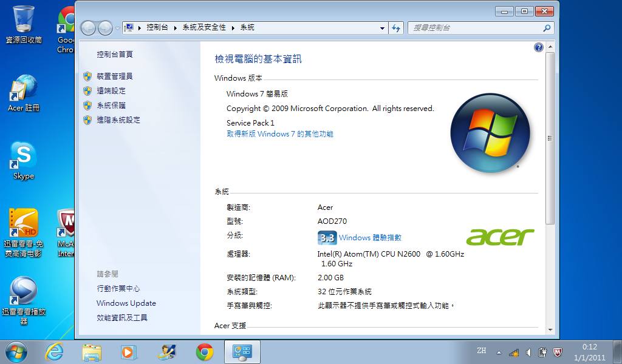Open 系統保護 (System protection)
Image resolution: width=622 pixels, height=364 pixels.
click(x=111, y=106)
